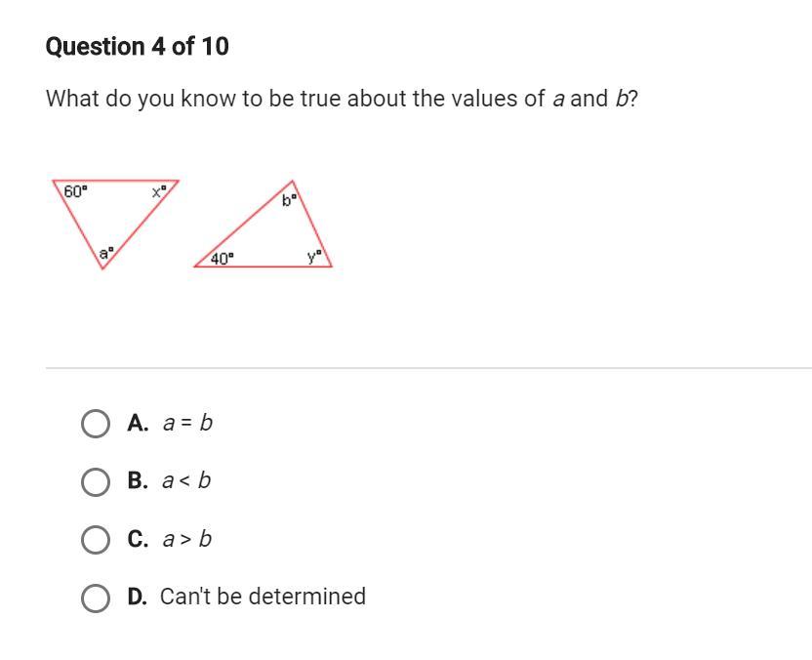The image size is (812, 660).
Task: Click the a° angle label in left triangle
Action: tap(105, 252)
